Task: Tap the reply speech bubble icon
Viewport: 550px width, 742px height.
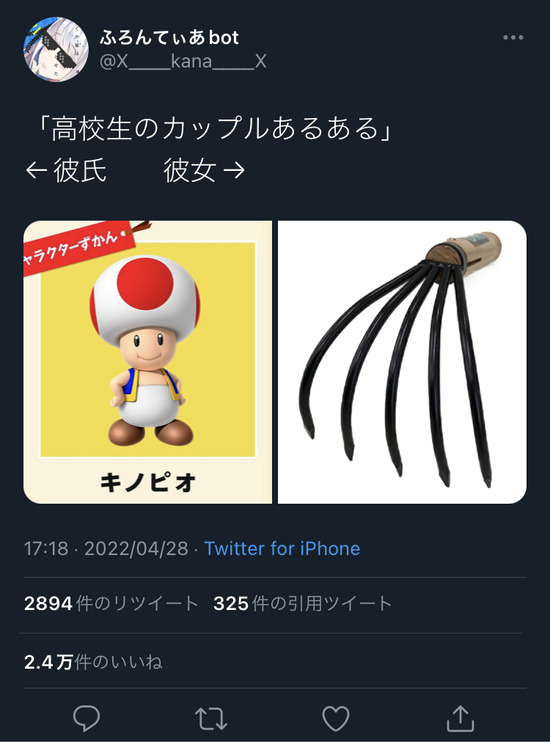Action: pyautogui.click(x=87, y=718)
